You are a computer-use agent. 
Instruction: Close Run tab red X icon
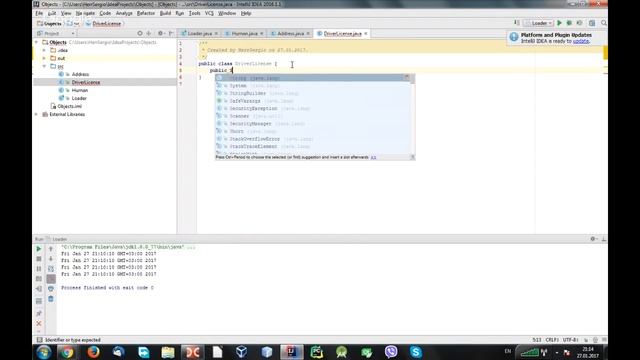(39, 324)
